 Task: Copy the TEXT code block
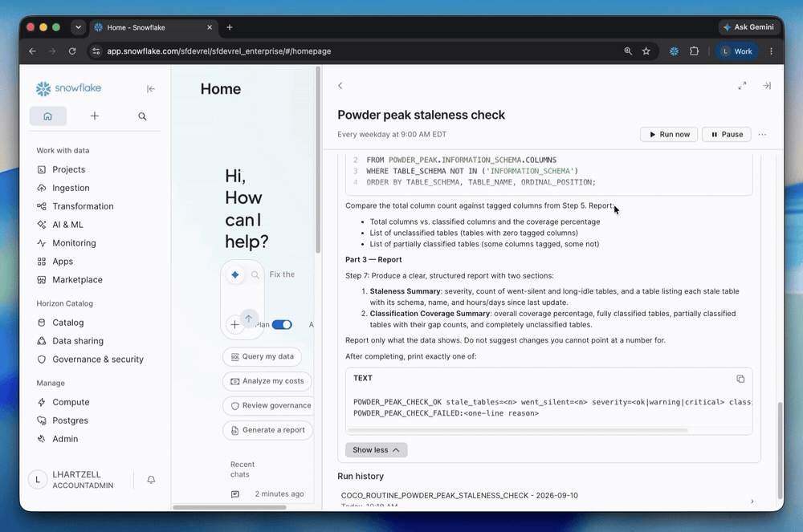[740, 379]
